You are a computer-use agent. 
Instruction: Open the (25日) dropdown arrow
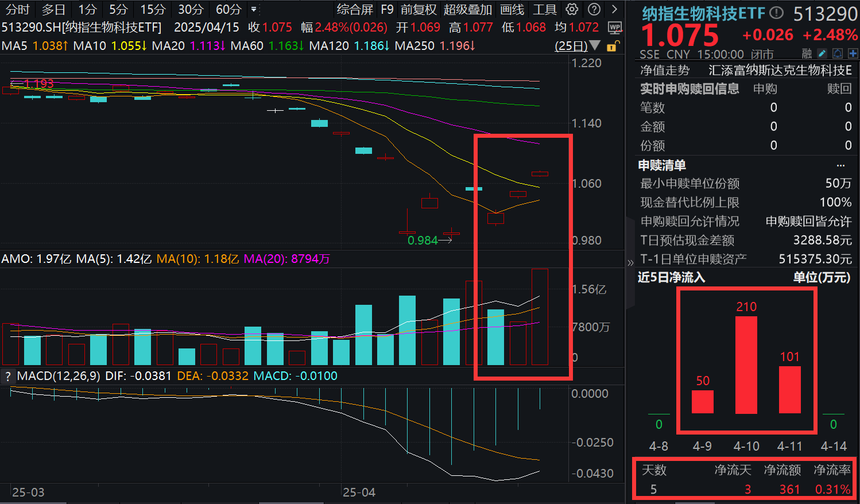[x=594, y=46]
